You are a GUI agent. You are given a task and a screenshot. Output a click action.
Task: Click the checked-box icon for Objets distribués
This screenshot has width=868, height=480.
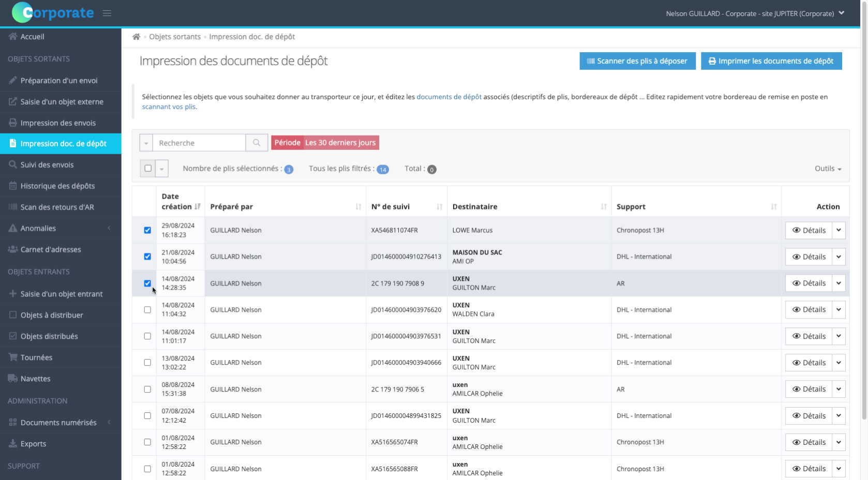[13, 336]
